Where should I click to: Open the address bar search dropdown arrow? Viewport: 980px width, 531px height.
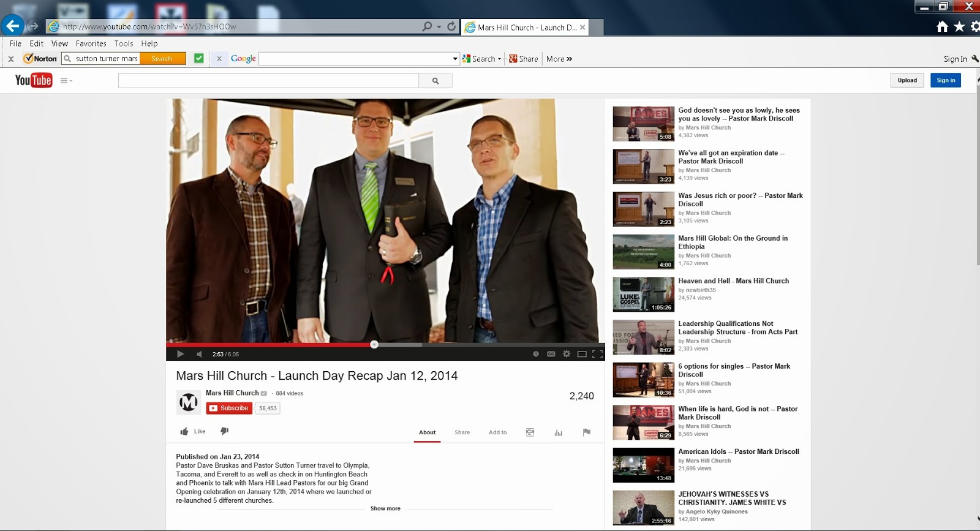(439, 26)
